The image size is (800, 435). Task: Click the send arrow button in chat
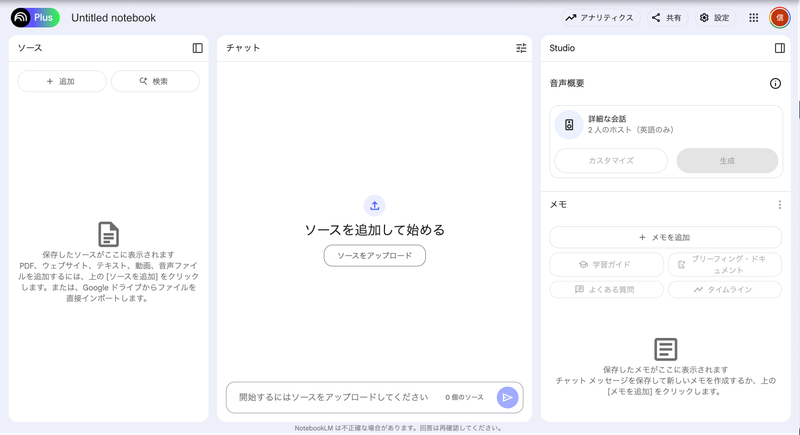point(508,397)
